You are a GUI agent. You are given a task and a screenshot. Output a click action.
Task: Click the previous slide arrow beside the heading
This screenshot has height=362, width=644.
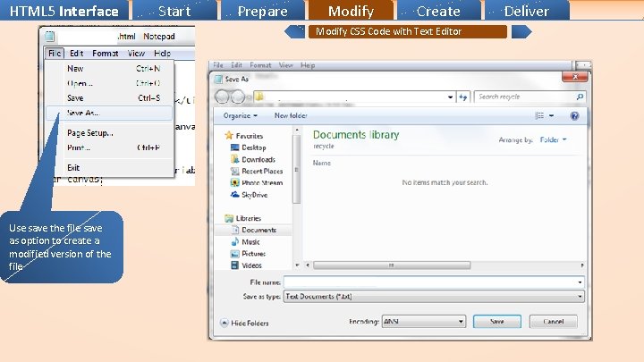coord(294,31)
